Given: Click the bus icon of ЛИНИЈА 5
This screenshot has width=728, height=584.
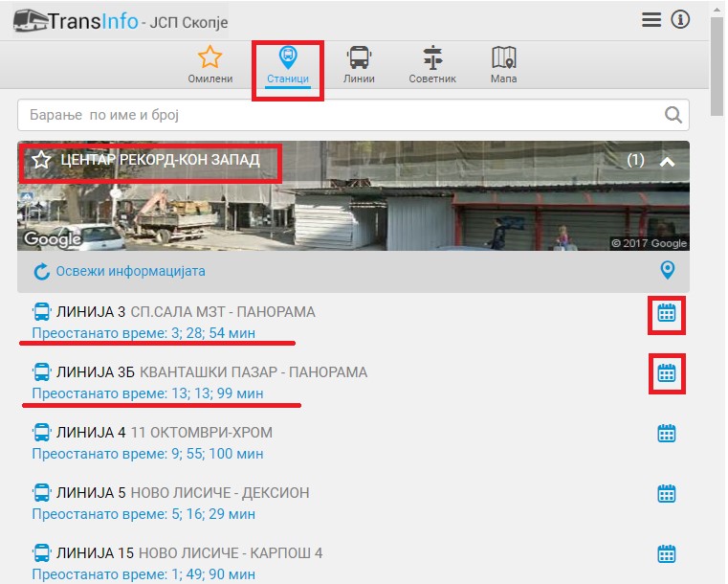Looking at the screenshot, I should coord(41,493).
